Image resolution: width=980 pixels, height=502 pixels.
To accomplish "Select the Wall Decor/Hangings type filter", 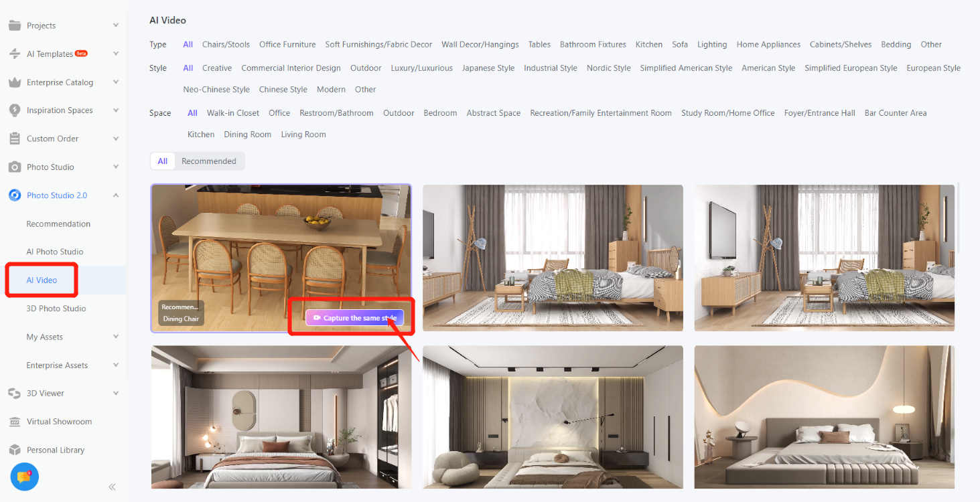I will tap(480, 44).
